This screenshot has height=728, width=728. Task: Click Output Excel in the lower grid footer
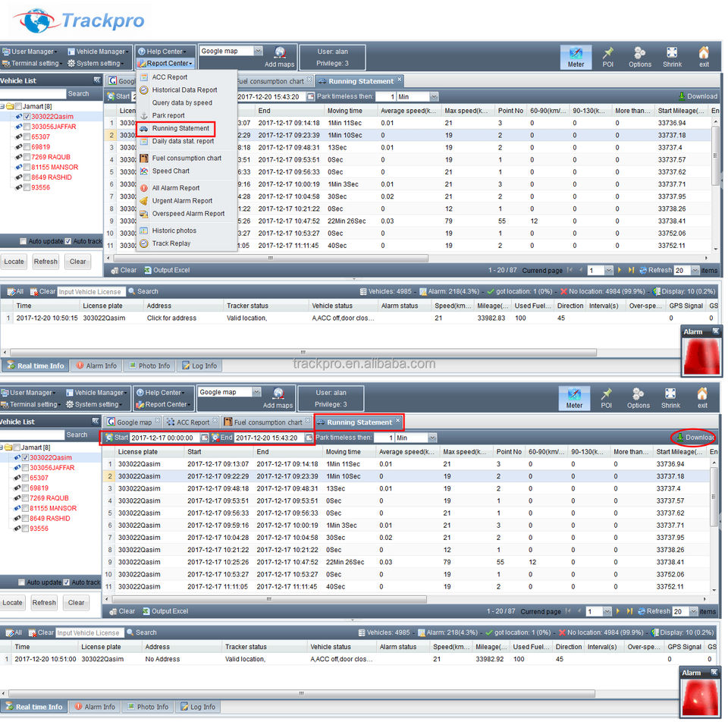point(165,611)
